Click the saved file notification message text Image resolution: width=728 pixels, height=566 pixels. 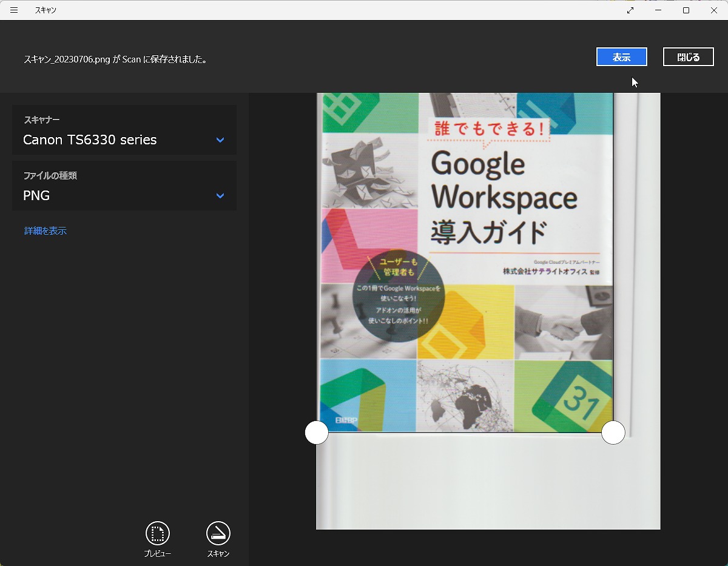[115, 59]
